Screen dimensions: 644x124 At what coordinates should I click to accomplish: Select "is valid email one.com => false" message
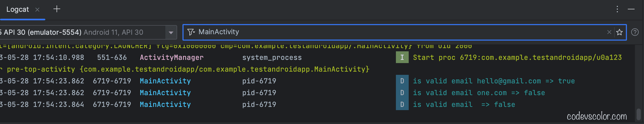coord(479,93)
